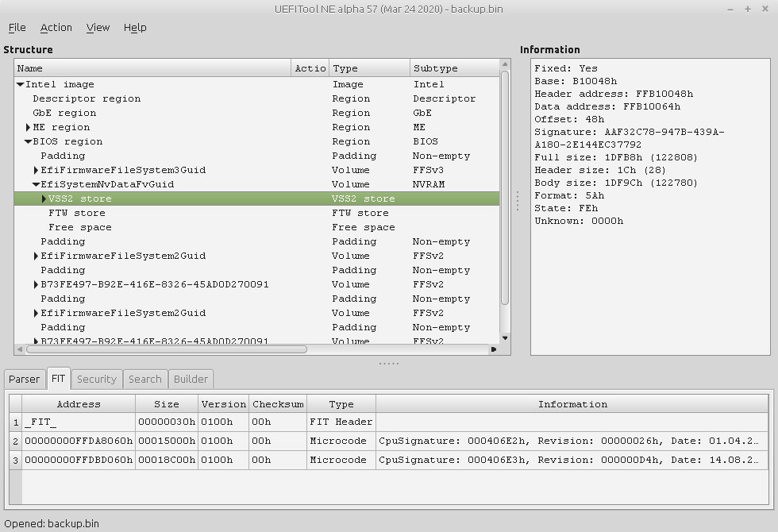
Task: Click the structure tree scroll down arrow
Action: tap(505, 338)
